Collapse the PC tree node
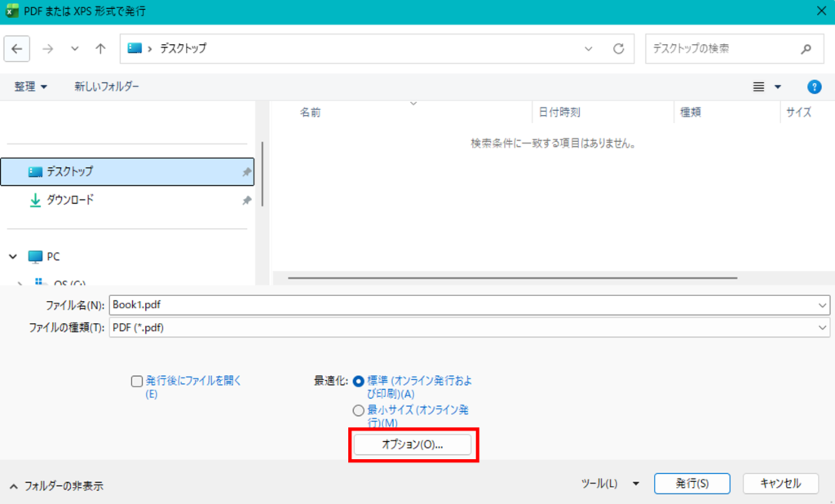Image resolution: width=835 pixels, height=504 pixels. (13, 257)
